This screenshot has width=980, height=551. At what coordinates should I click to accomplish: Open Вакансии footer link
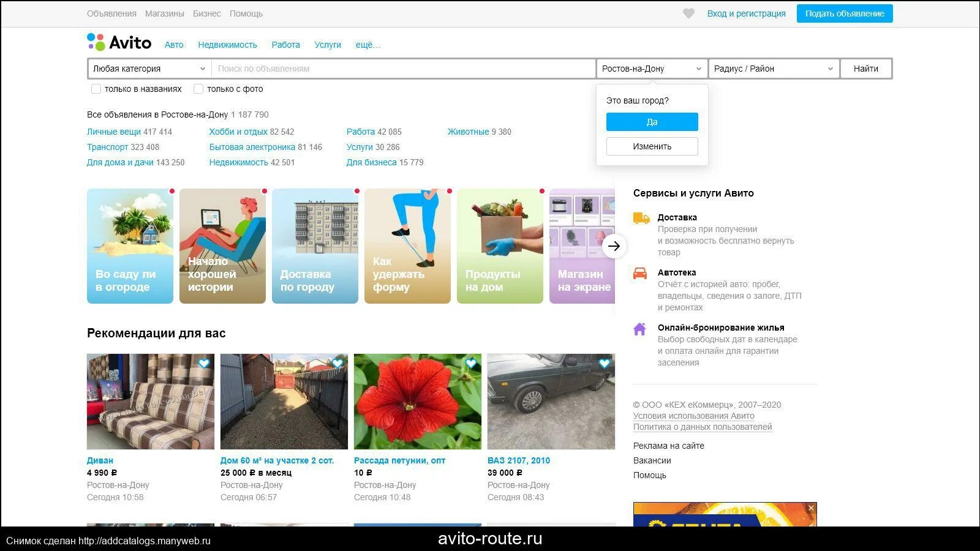[652, 460]
